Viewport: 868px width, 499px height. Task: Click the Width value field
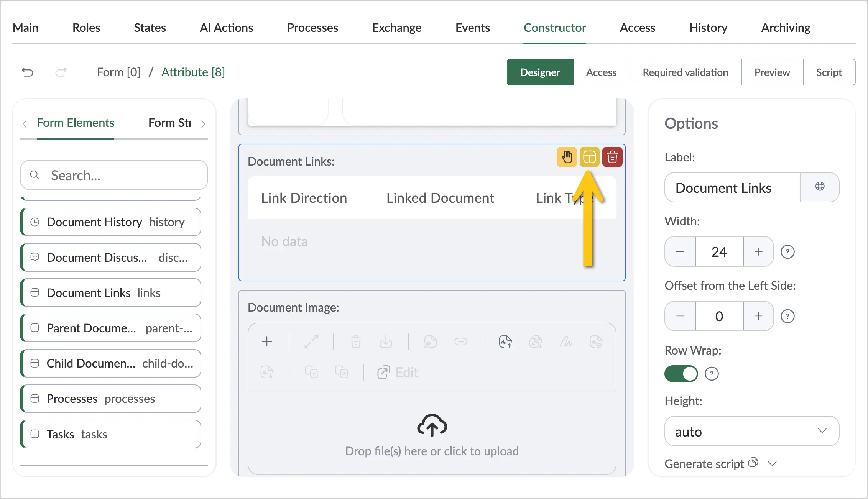[x=719, y=251]
